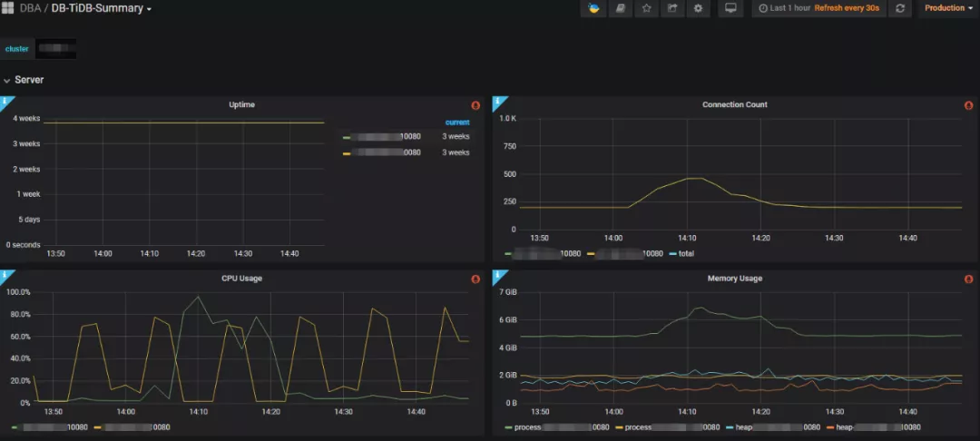980x441 pixels.
Task: Open dashboard settings gear
Action: point(698,8)
